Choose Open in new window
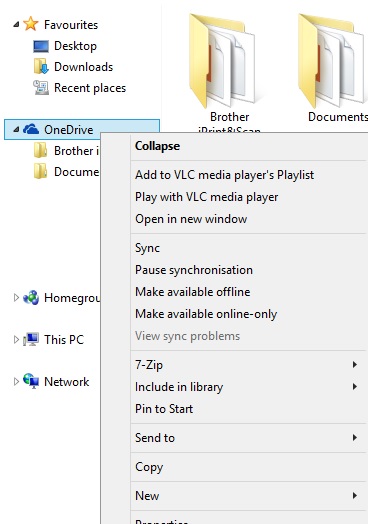368x524 pixels. point(191,219)
